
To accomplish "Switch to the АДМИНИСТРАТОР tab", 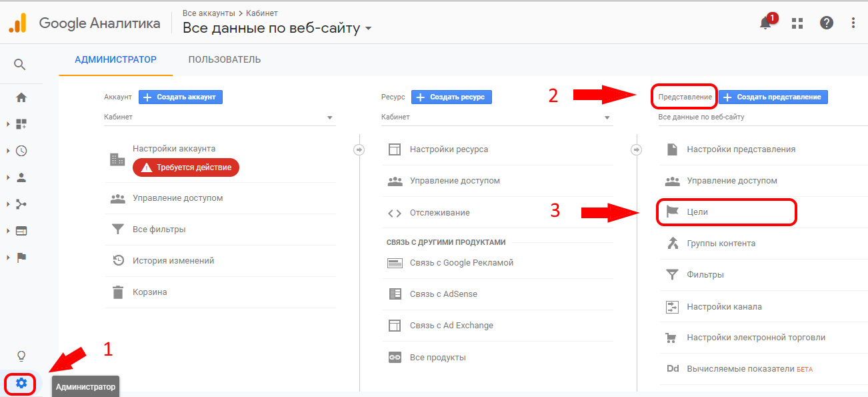I will click(x=115, y=59).
